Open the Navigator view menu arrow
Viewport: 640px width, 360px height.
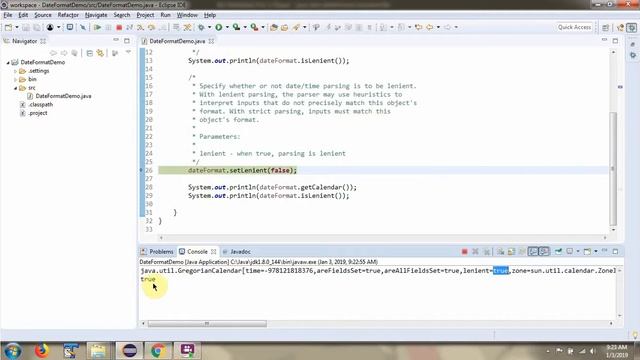(x=128, y=53)
